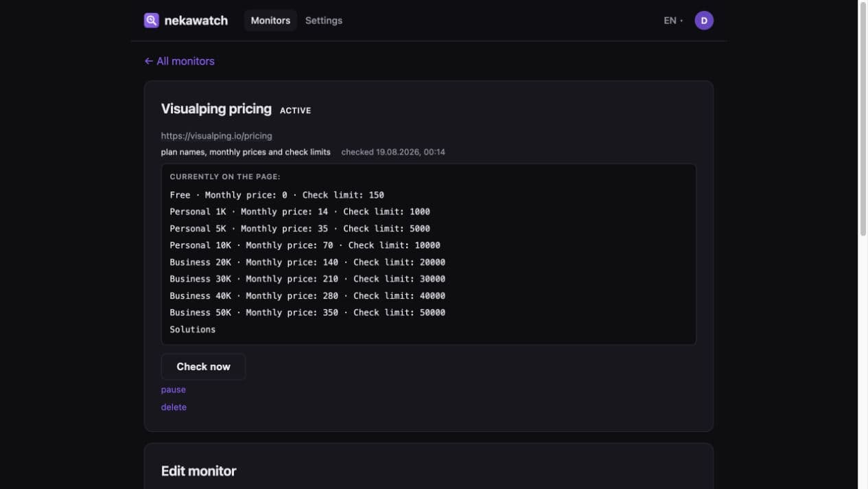Return via All monitors link
The image size is (868, 489).
click(179, 61)
